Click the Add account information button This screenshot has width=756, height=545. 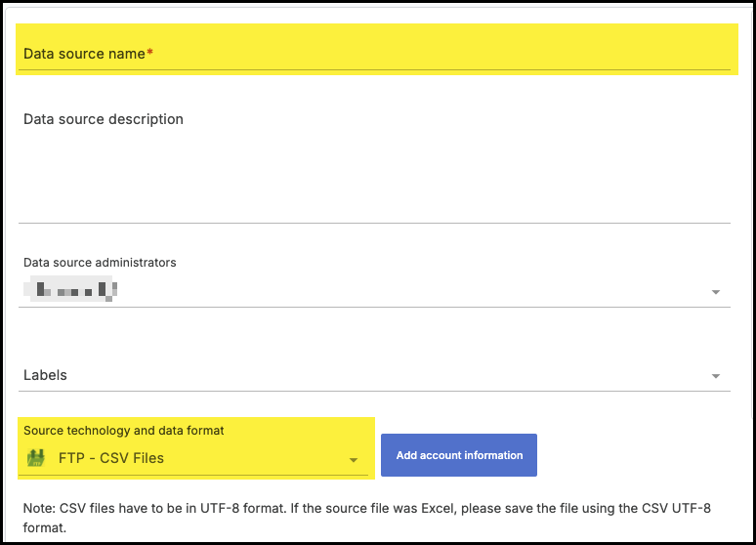coord(459,455)
